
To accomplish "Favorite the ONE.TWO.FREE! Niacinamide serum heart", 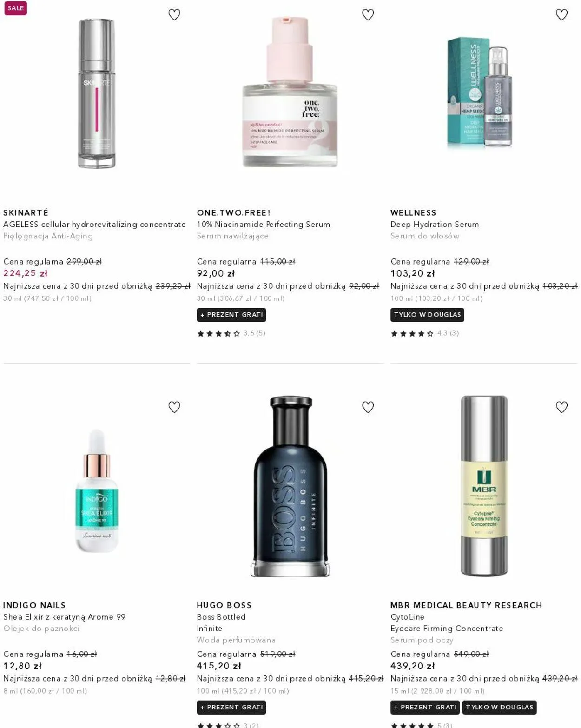I will click(x=368, y=15).
